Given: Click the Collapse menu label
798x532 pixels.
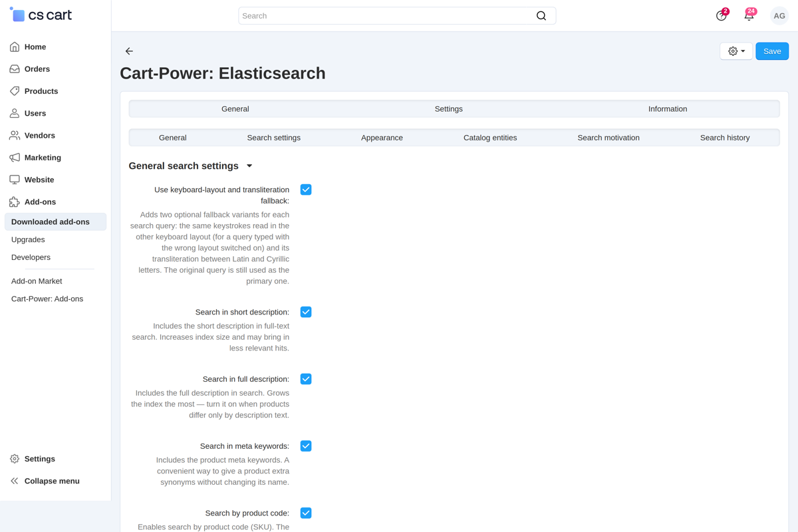Looking at the screenshot, I should point(52,481).
